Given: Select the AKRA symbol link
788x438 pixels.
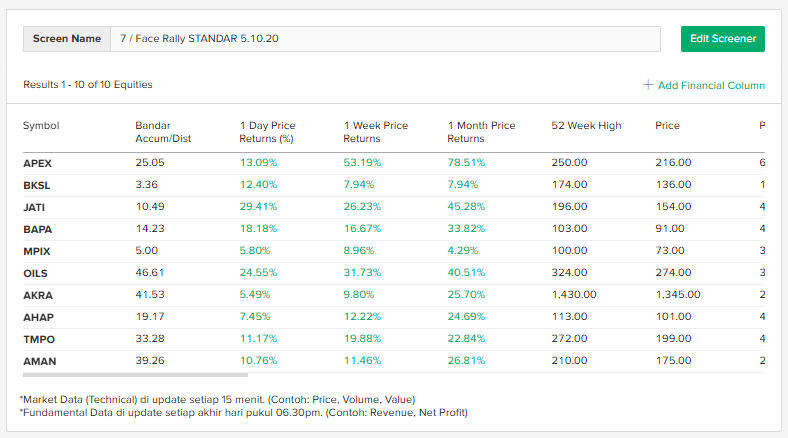Looking at the screenshot, I should 37,295.
